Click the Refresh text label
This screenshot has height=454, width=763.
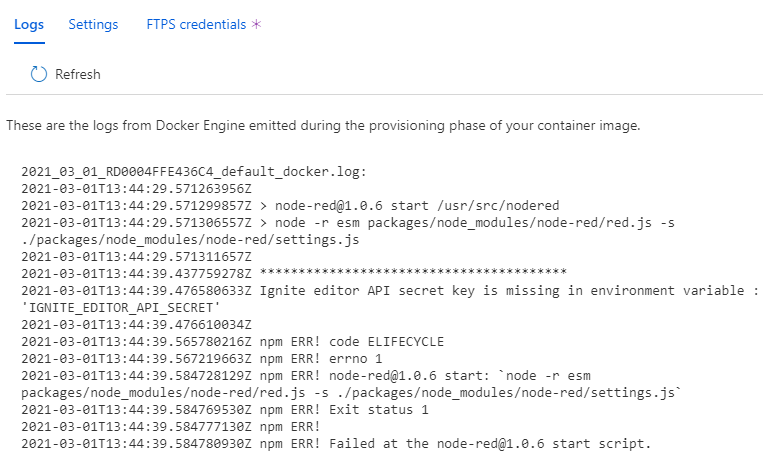tap(78, 74)
